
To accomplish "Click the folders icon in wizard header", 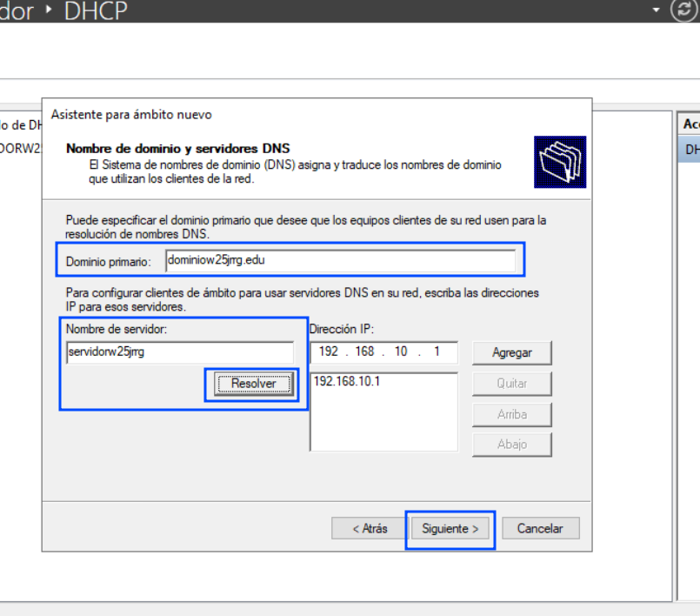I will (560, 162).
